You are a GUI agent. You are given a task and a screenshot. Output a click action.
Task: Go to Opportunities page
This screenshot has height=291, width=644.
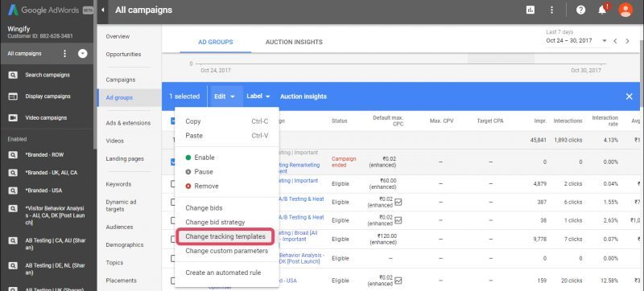[123, 54]
